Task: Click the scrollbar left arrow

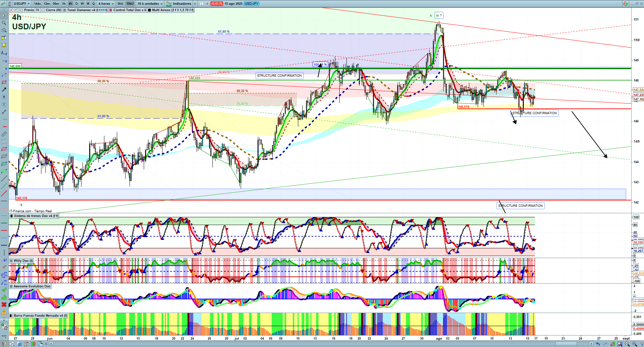Action: click(x=51, y=344)
